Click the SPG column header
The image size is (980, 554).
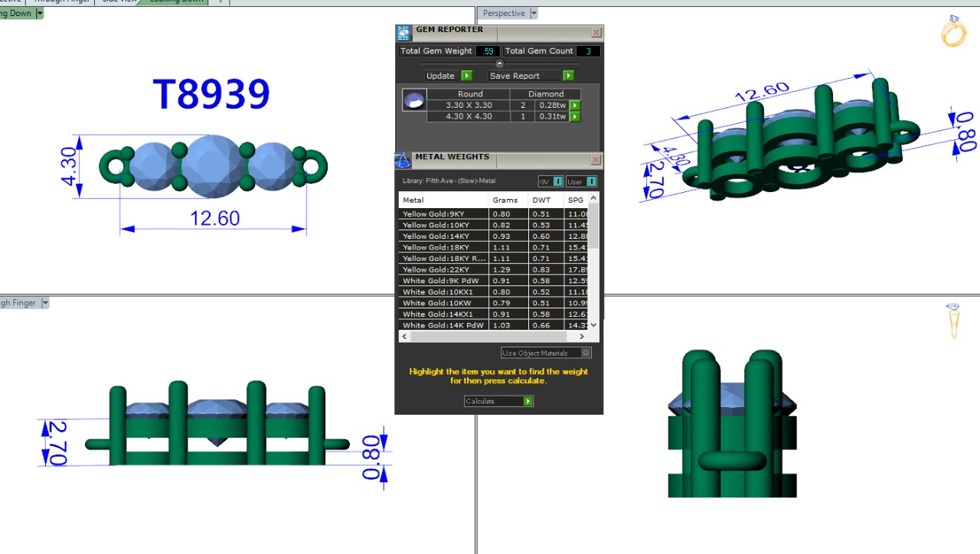tap(577, 200)
